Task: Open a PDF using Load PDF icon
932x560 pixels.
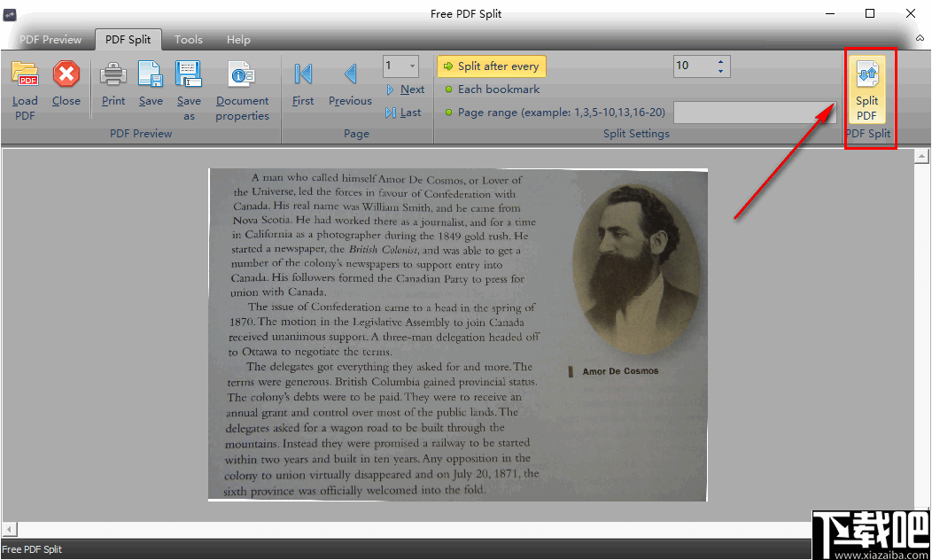Action: 25,84
